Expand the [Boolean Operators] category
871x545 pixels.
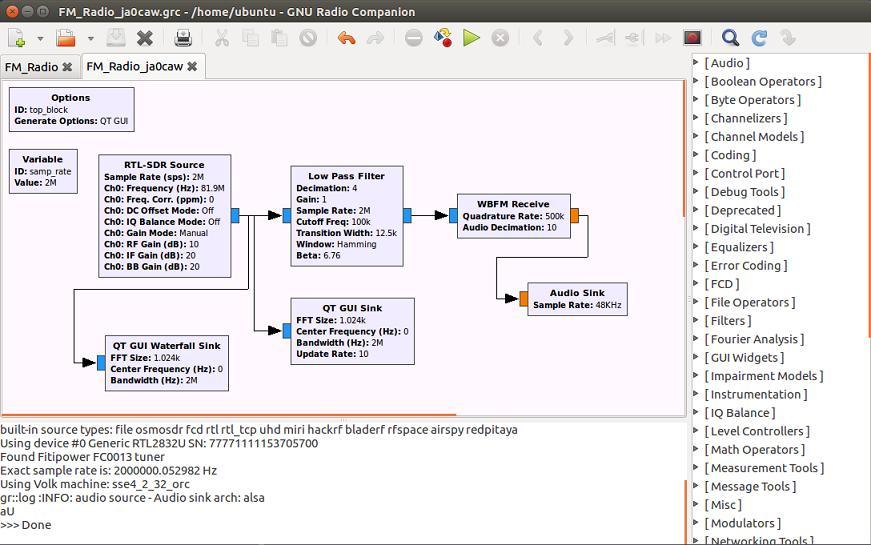point(695,81)
